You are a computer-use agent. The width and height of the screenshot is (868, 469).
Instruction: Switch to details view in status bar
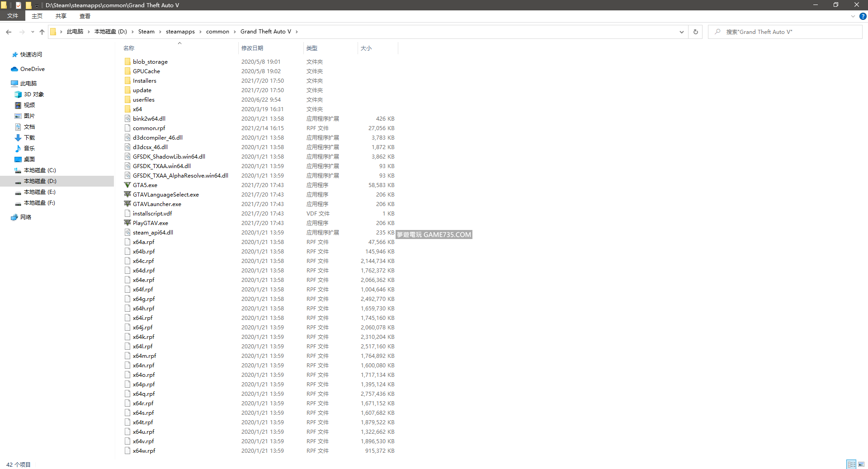(851, 464)
